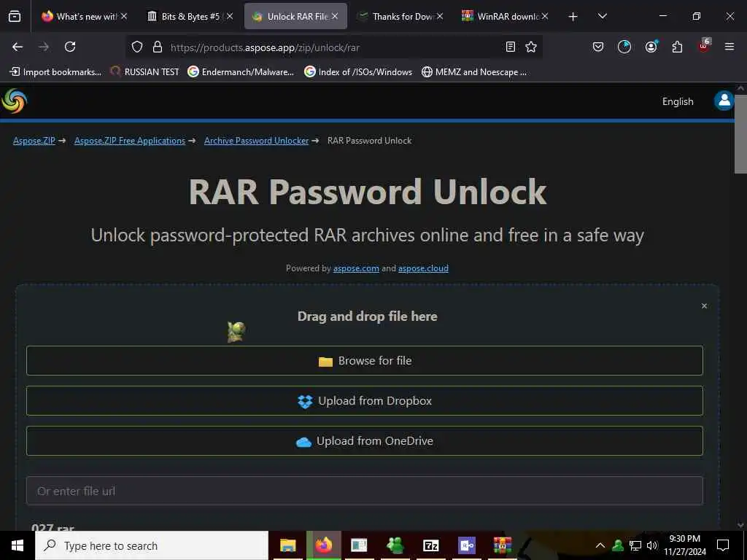Image resolution: width=747 pixels, height=560 pixels.
Task: Show site security padlock info
Action: coord(158,47)
